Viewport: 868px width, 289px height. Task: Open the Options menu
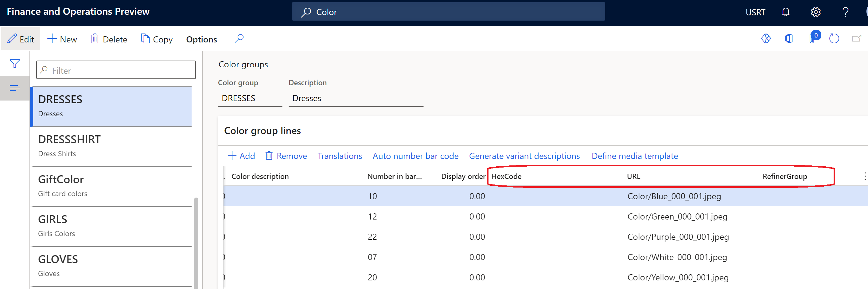click(201, 39)
